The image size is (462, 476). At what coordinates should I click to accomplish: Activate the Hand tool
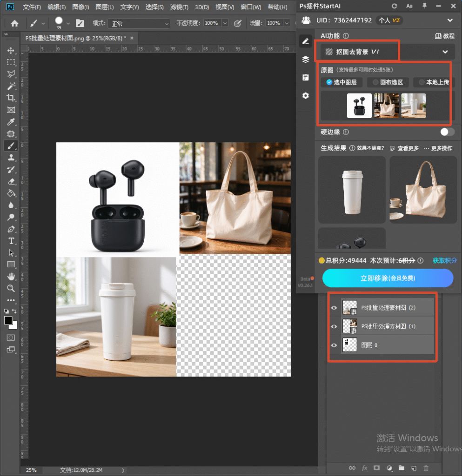11,277
